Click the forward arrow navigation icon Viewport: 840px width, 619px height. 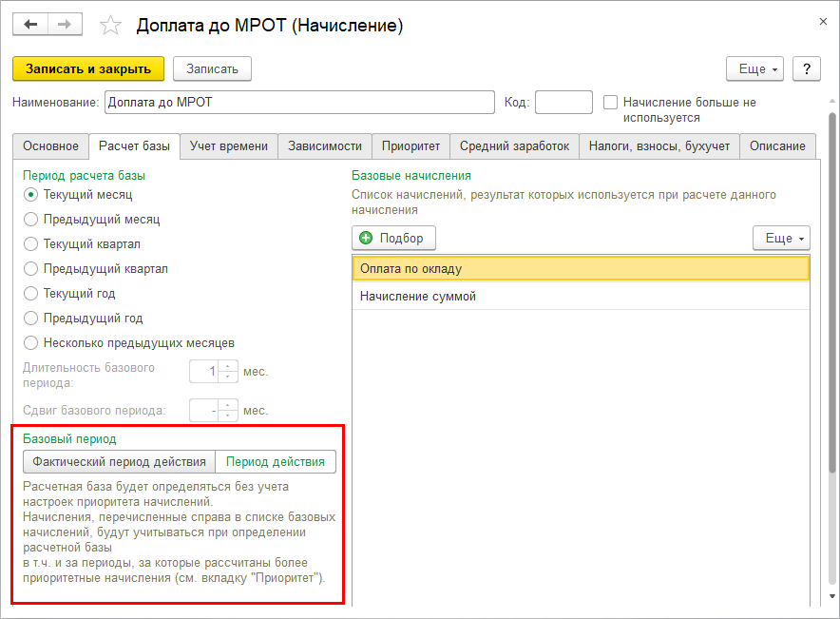65,26
